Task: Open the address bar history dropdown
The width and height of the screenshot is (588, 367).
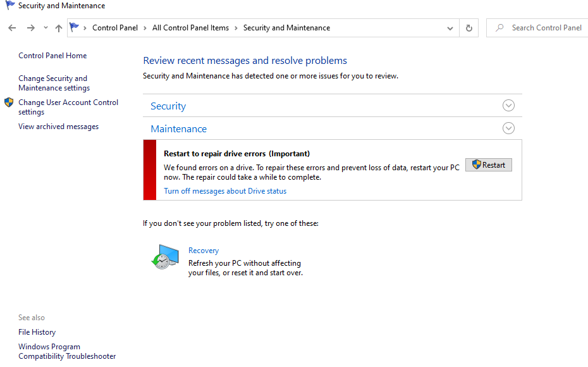Action: (450, 28)
